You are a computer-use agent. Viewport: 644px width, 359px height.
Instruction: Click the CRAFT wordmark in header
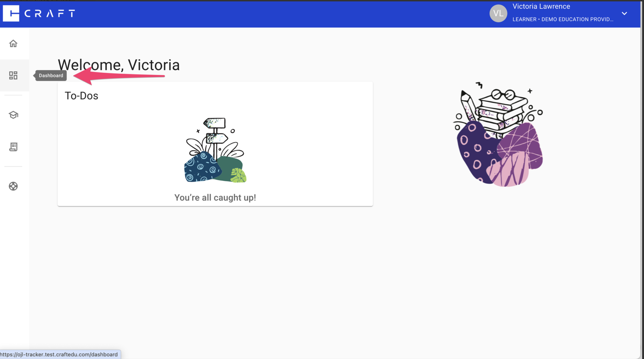coord(50,13)
